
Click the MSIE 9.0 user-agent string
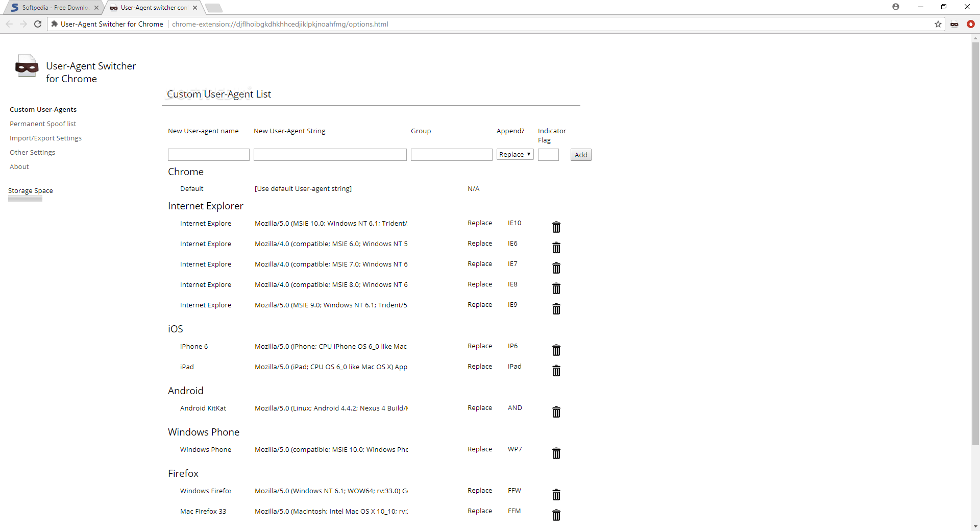tap(331, 305)
